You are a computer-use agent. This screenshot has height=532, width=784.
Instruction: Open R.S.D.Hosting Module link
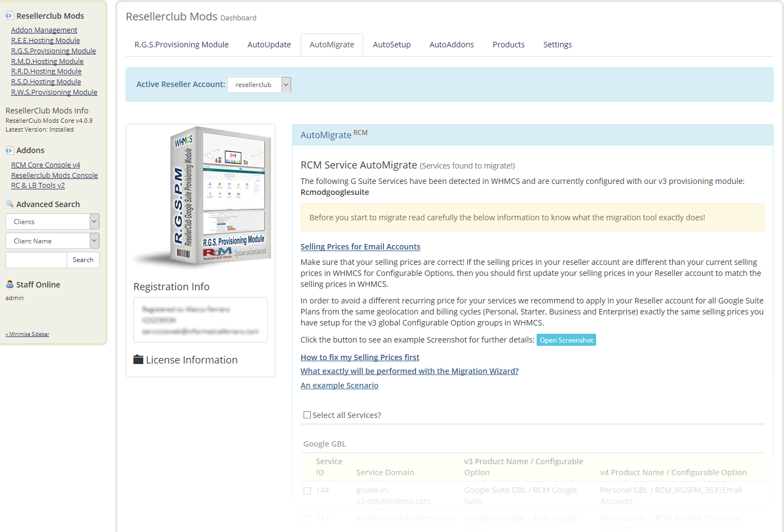point(46,82)
